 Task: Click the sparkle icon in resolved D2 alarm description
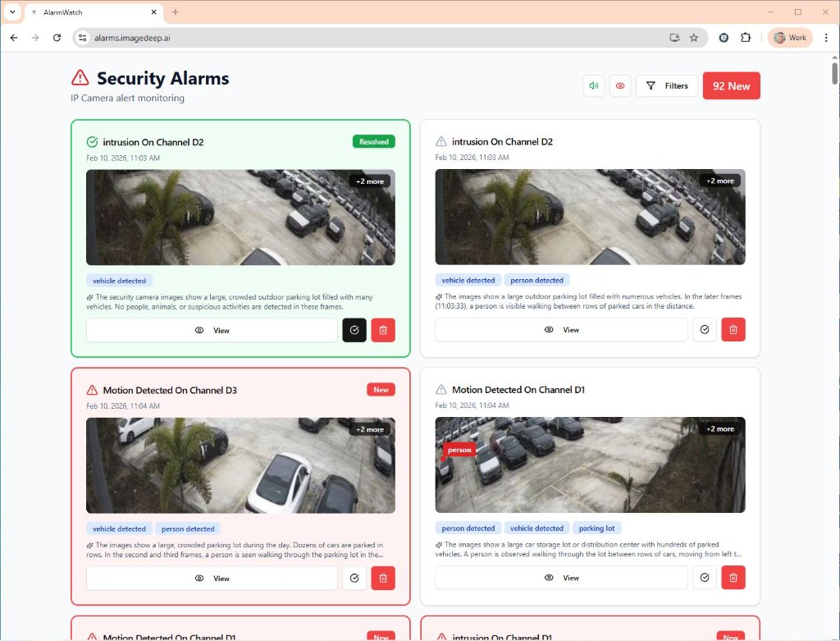pos(89,297)
